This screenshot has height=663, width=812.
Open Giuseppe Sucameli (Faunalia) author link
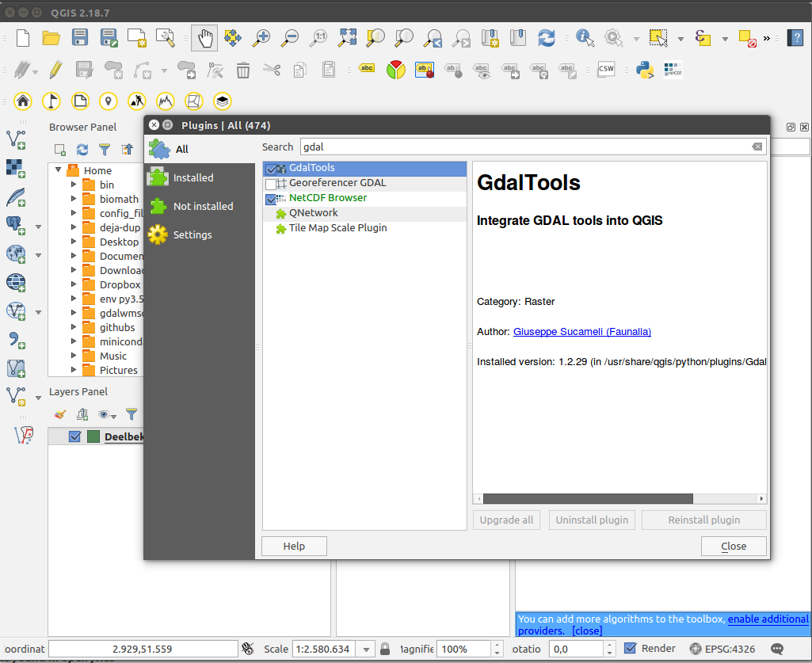point(582,331)
